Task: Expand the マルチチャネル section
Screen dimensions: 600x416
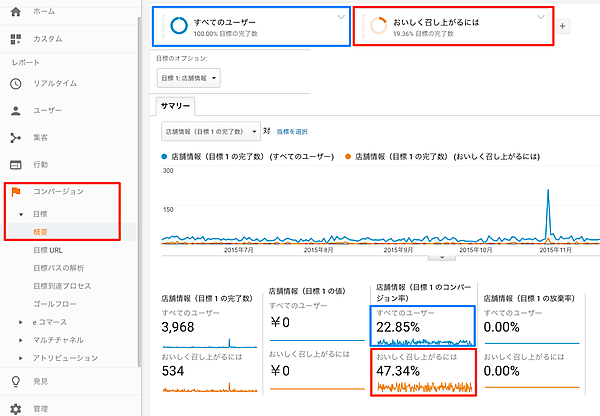Action: point(22,340)
